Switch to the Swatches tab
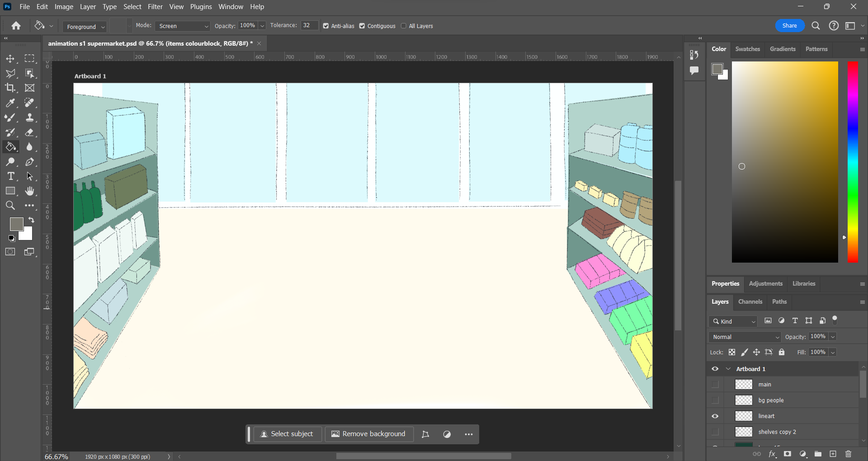The width and height of the screenshot is (868, 461). pos(747,49)
